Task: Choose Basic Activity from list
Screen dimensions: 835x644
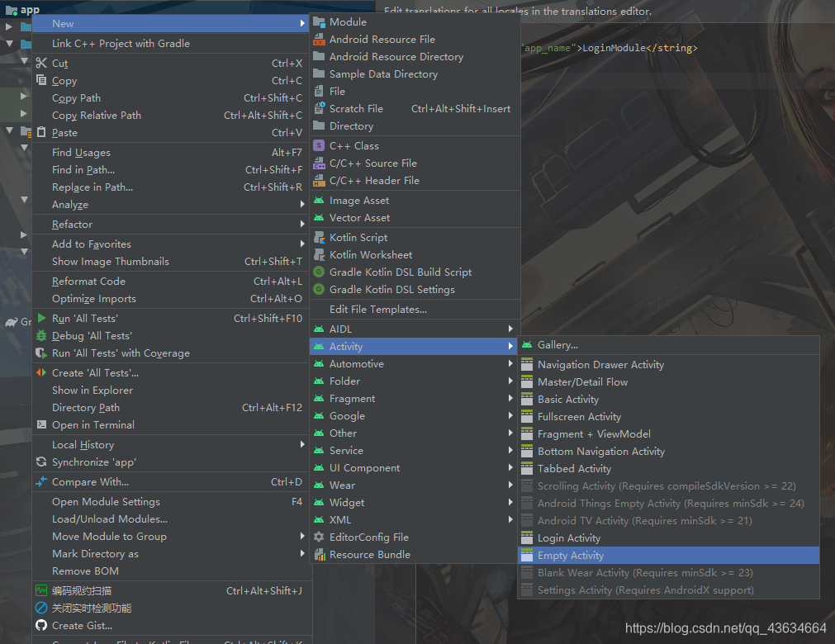Action: [x=668, y=399]
